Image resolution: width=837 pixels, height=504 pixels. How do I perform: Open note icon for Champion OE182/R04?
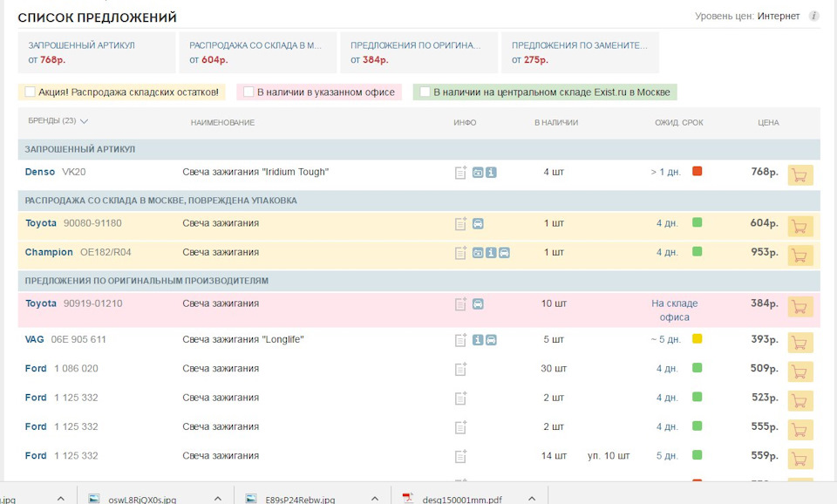pyautogui.click(x=460, y=253)
